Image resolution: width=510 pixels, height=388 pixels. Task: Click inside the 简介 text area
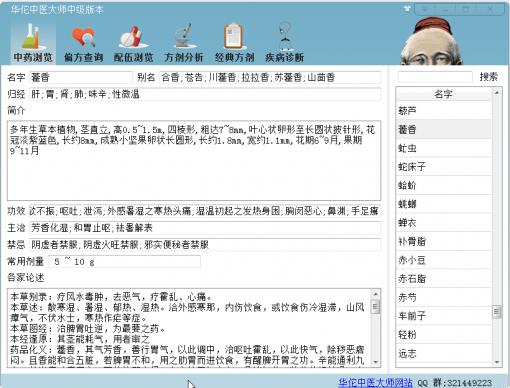click(x=194, y=161)
